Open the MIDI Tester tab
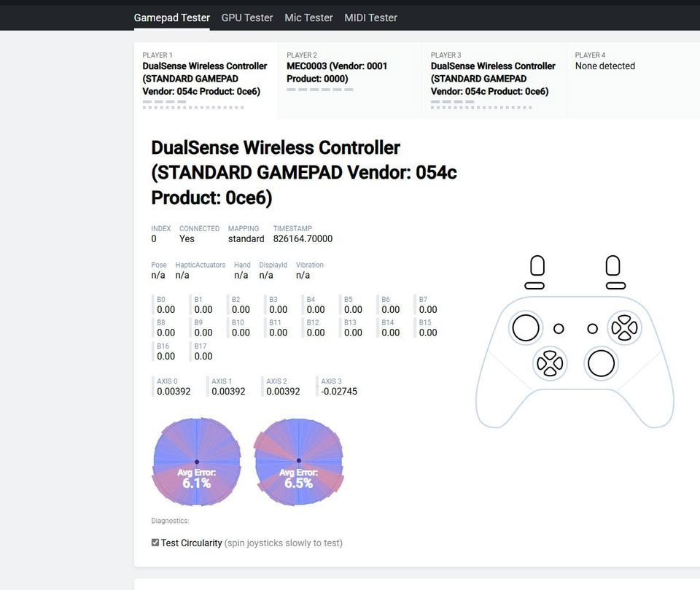 [370, 18]
